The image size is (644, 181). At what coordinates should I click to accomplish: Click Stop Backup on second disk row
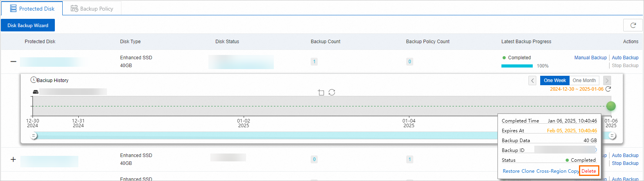(625, 163)
